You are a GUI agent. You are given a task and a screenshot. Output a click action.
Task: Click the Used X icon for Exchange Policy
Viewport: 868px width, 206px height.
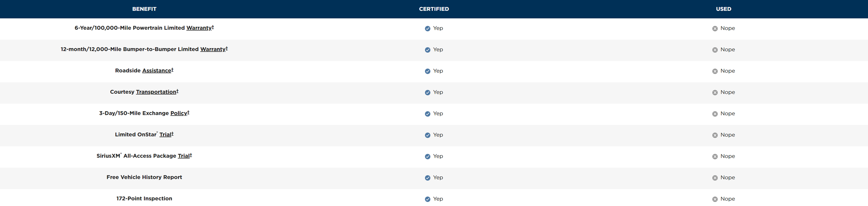point(715,114)
